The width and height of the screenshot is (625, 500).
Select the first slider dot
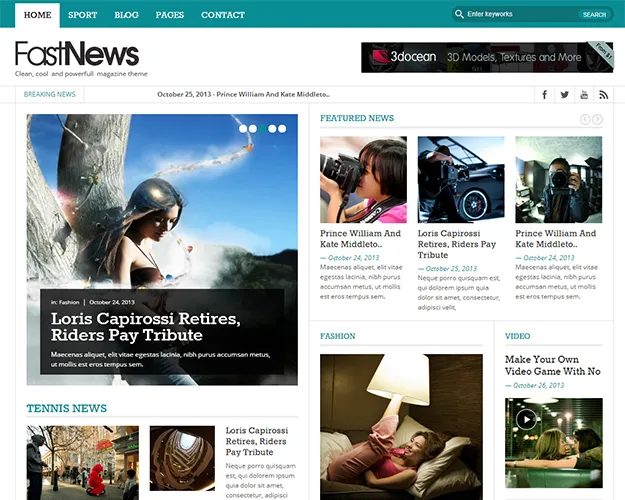click(x=243, y=129)
